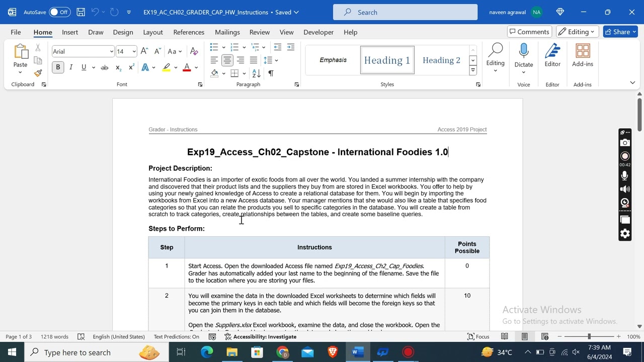Expand the Styles gallery
Image resolution: width=644 pixels, height=362 pixels.
473,71
